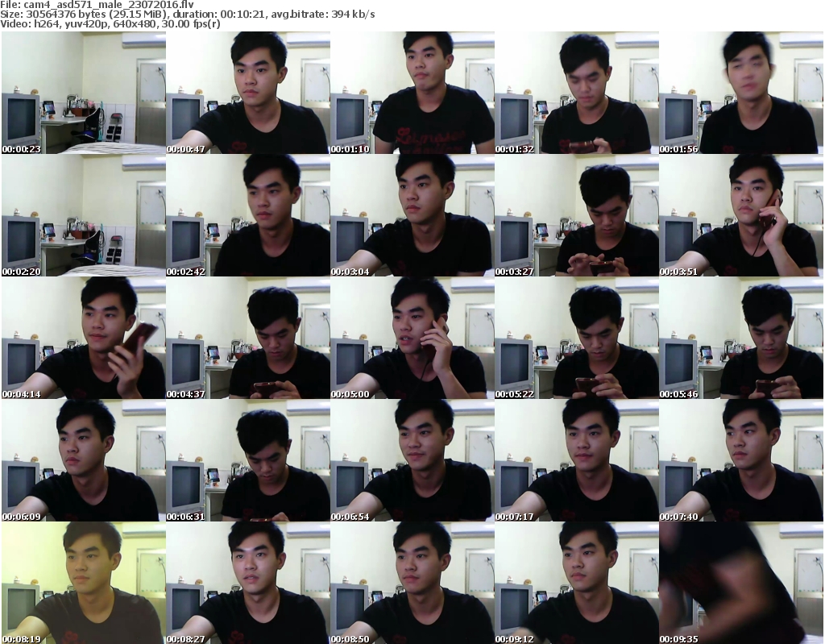The width and height of the screenshot is (825, 644).
Task: Open the thumbnail marked 00:01:10
Action: click(412, 93)
